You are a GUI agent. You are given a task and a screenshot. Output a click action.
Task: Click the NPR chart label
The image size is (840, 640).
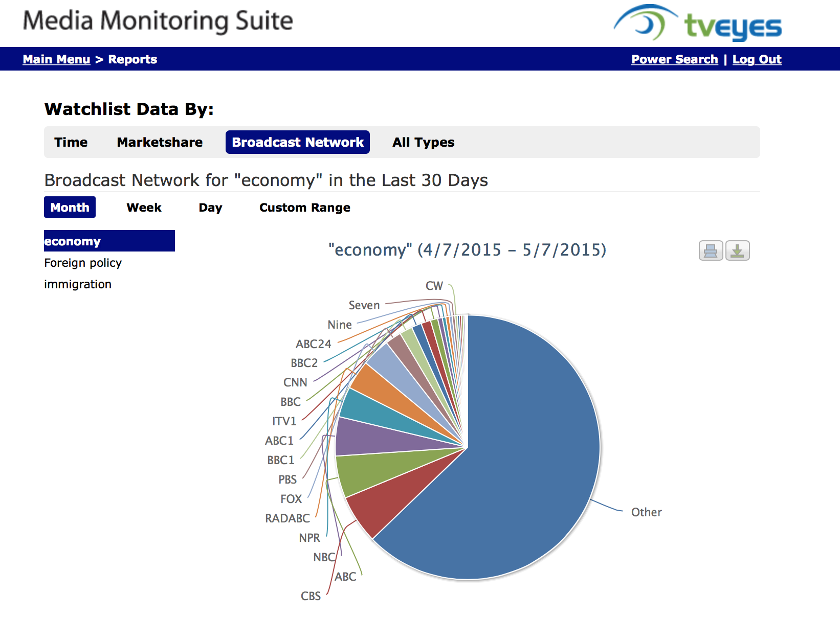pyautogui.click(x=310, y=538)
